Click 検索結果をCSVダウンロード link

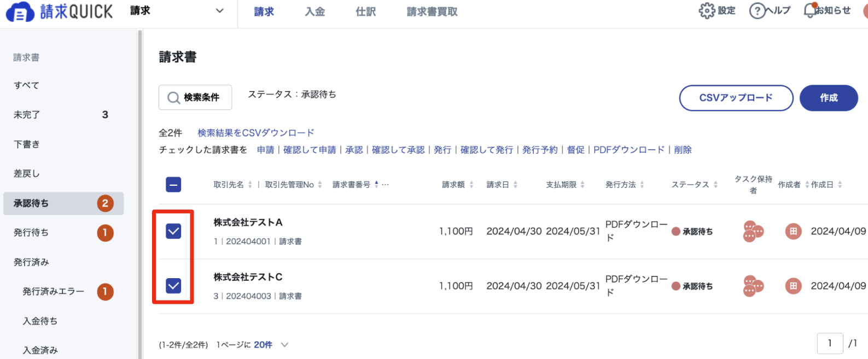click(x=256, y=133)
